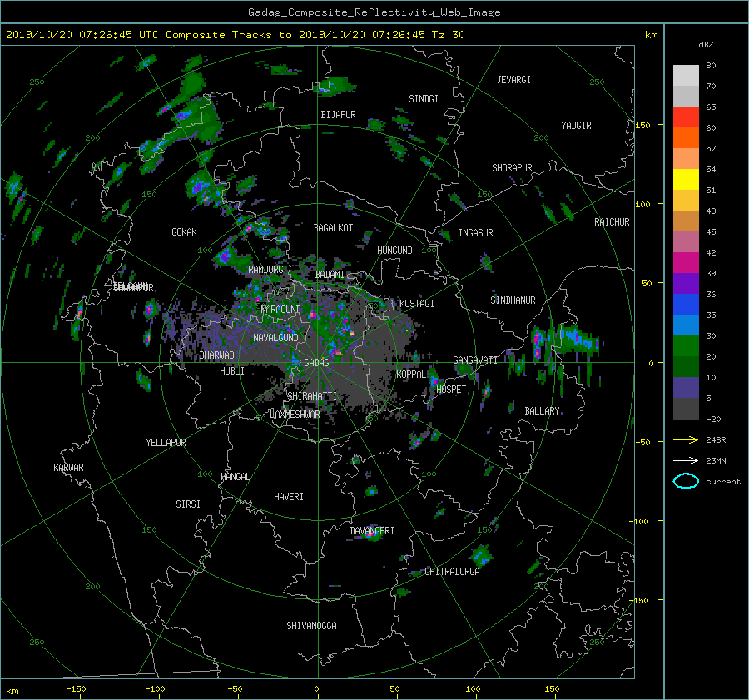The width and height of the screenshot is (749, 700).
Task: Click the SIRSI city label
Action: tap(188, 504)
